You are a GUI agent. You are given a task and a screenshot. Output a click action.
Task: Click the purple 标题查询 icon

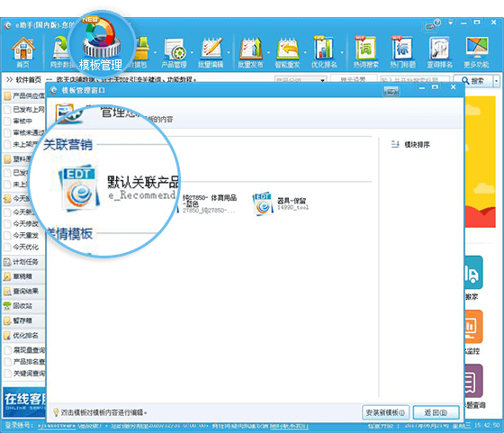point(473,381)
